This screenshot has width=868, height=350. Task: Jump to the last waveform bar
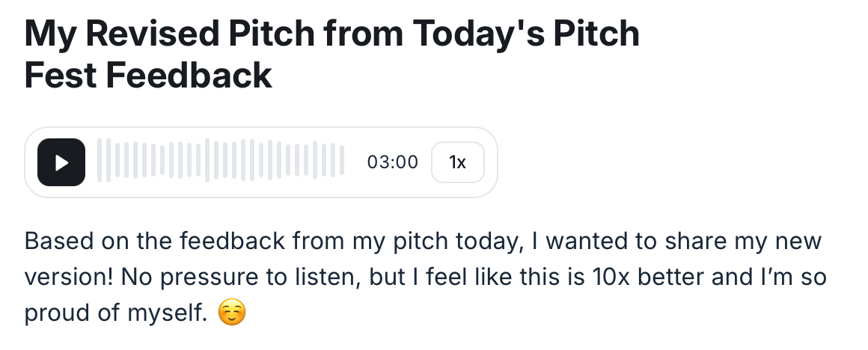point(342,162)
